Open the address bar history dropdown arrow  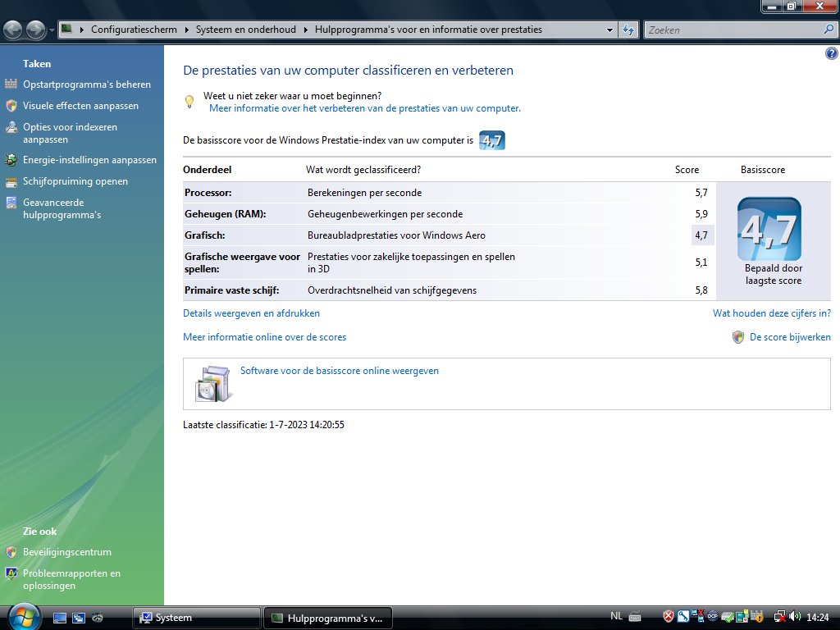pos(609,30)
